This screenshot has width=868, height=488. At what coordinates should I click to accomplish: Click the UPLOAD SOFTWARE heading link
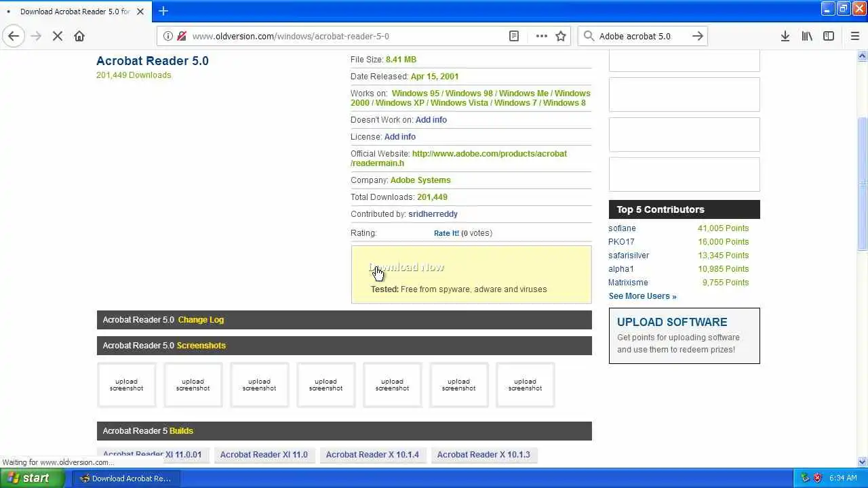672,323
